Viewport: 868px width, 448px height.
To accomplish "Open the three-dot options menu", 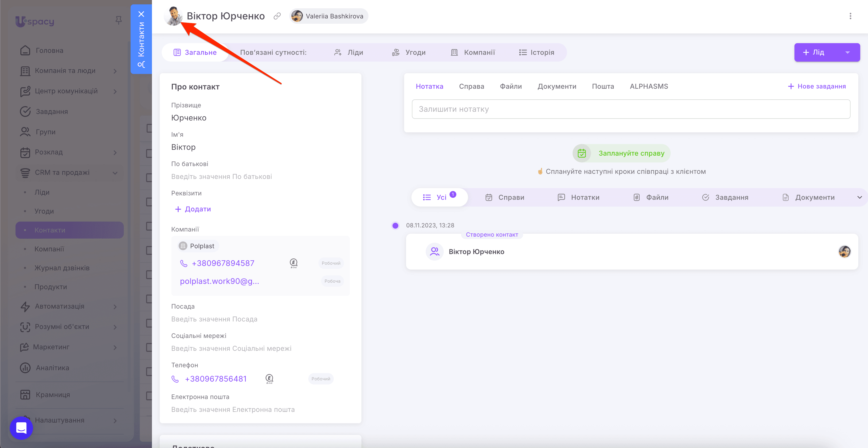I will click(x=850, y=16).
